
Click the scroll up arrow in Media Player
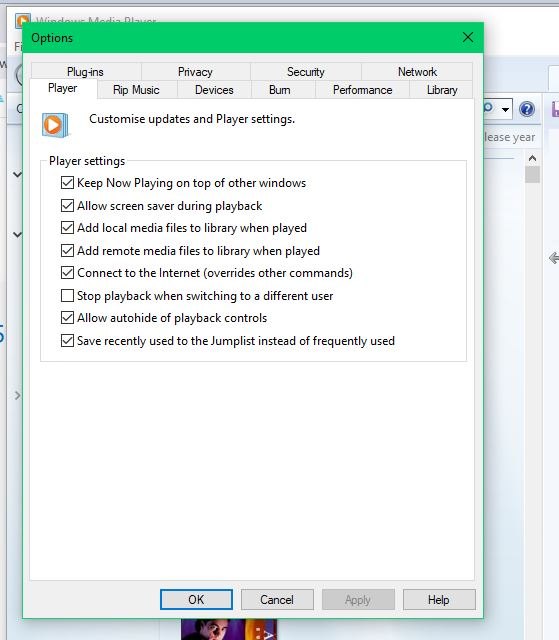pos(532,158)
